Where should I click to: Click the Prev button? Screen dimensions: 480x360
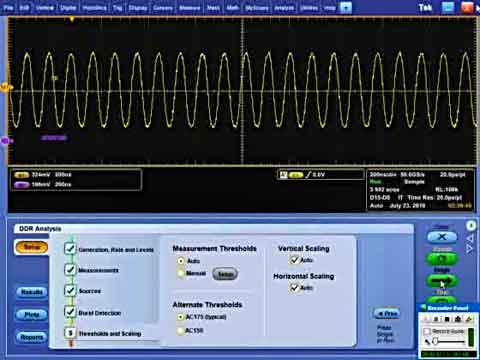click(387, 314)
